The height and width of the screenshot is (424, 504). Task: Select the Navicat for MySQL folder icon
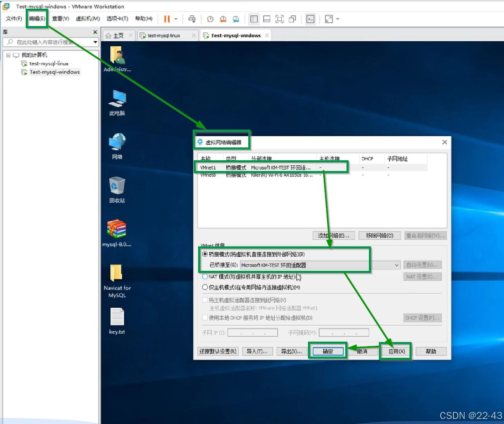pyautogui.click(x=117, y=281)
